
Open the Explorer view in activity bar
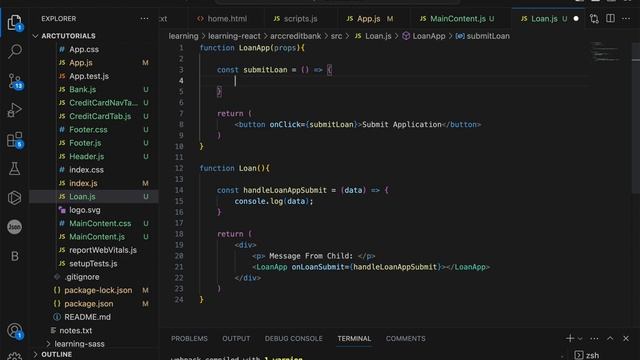tap(15, 22)
